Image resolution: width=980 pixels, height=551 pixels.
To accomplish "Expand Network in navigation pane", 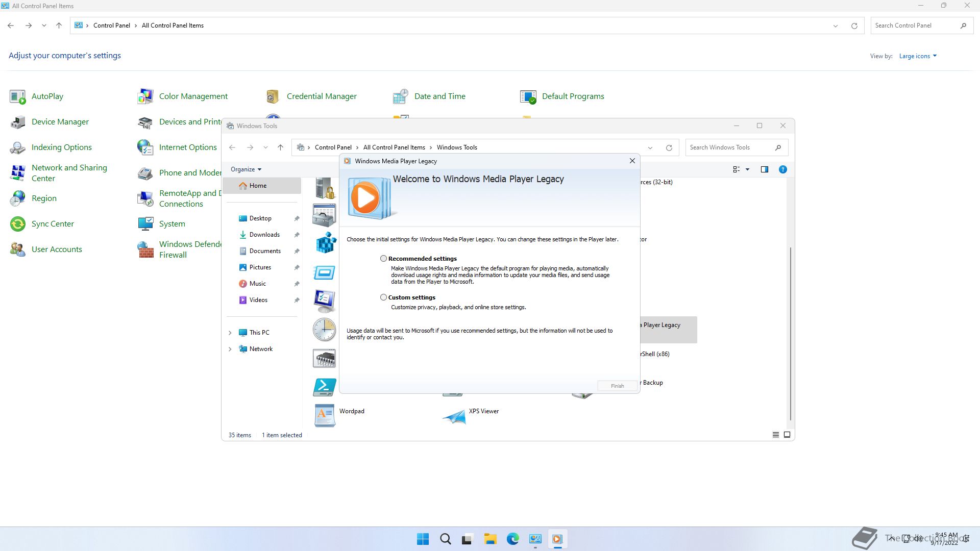I will (x=230, y=349).
